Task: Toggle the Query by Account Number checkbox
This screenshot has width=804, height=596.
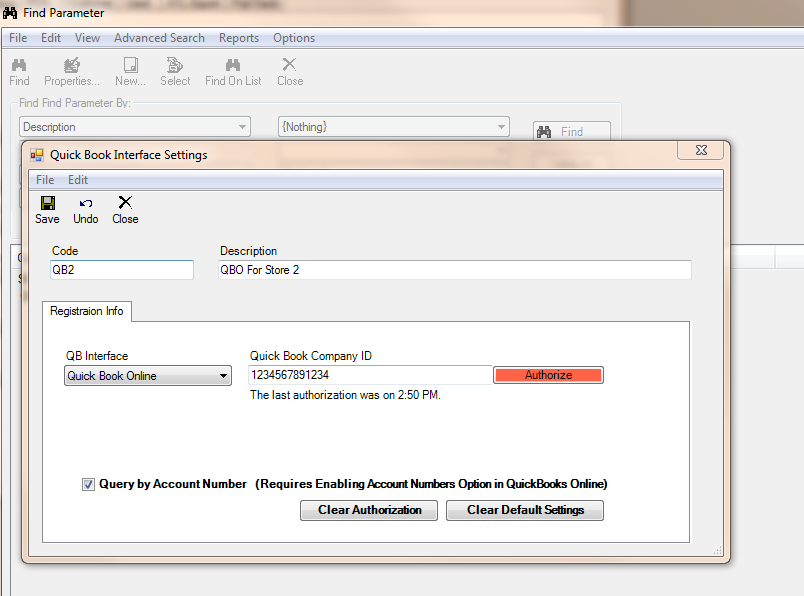Action: (88, 484)
